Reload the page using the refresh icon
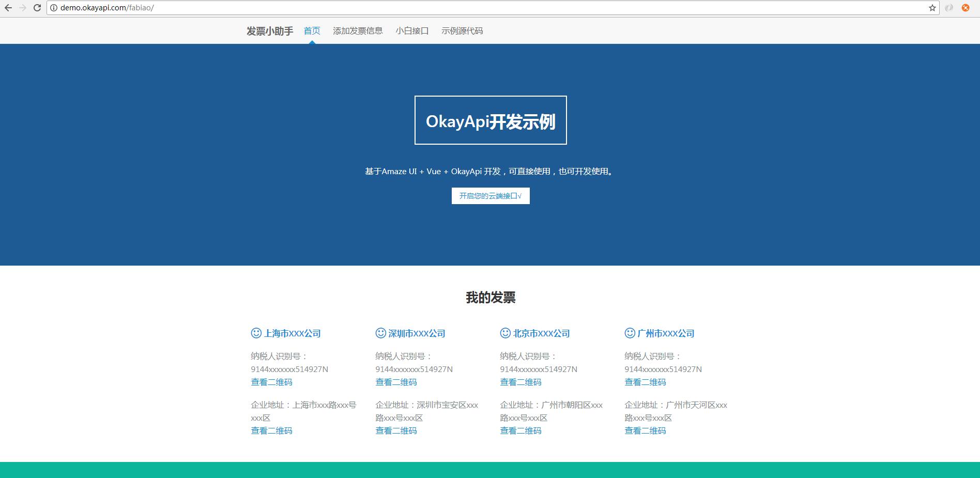 click(x=37, y=8)
